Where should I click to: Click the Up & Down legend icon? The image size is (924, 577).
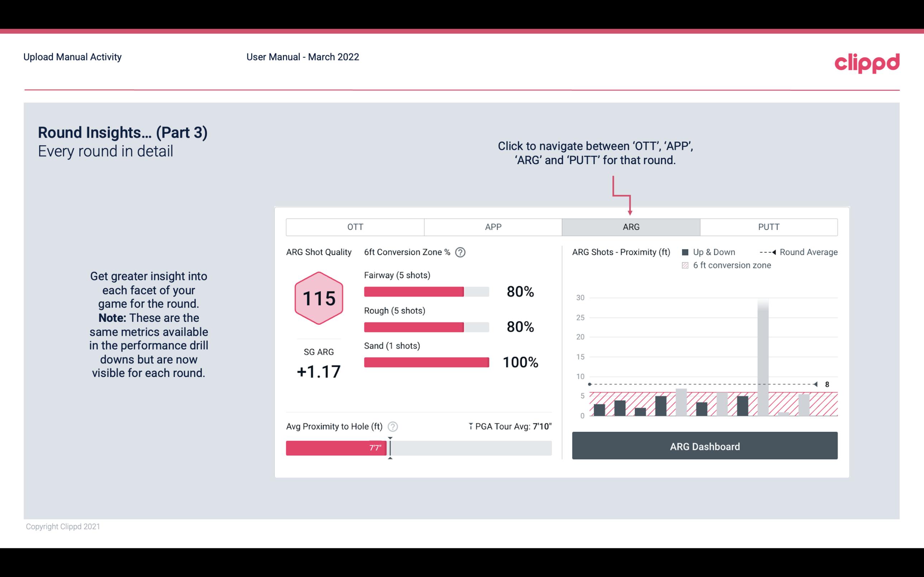tap(686, 252)
